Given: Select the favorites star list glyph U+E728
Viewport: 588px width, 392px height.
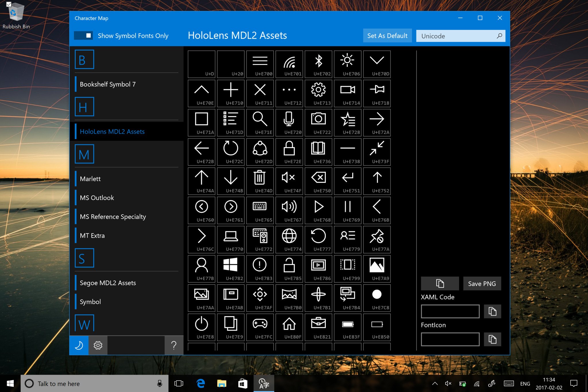Looking at the screenshot, I should (x=348, y=123).
